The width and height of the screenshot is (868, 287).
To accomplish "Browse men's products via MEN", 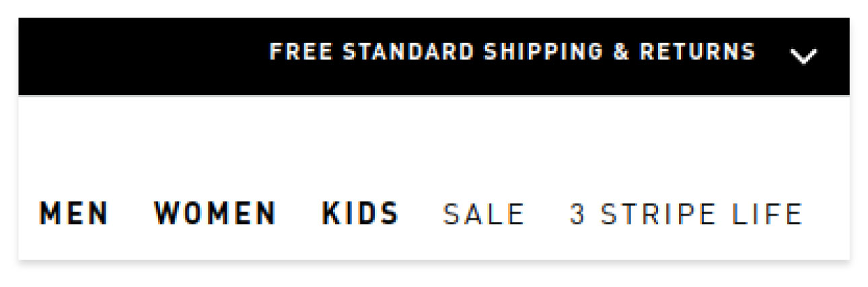I will coord(74,214).
